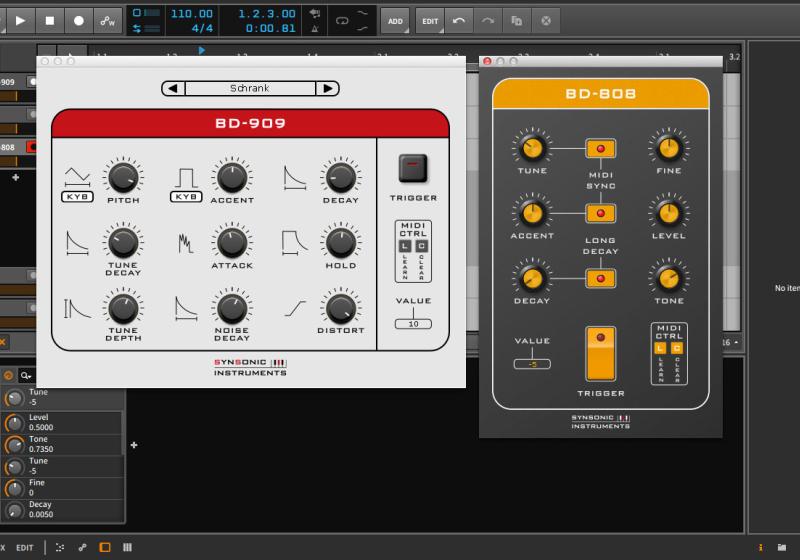Click the BD-909 PITCH knob
Image resolution: width=800 pixels, height=560 pixels.
[x=123, y=177]
